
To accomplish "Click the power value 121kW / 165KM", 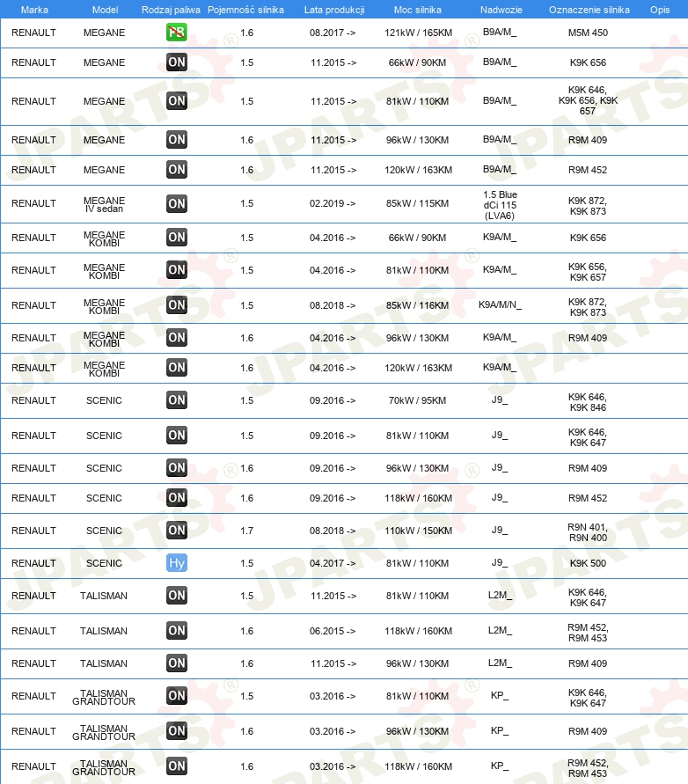I will [x=418, y=33].
